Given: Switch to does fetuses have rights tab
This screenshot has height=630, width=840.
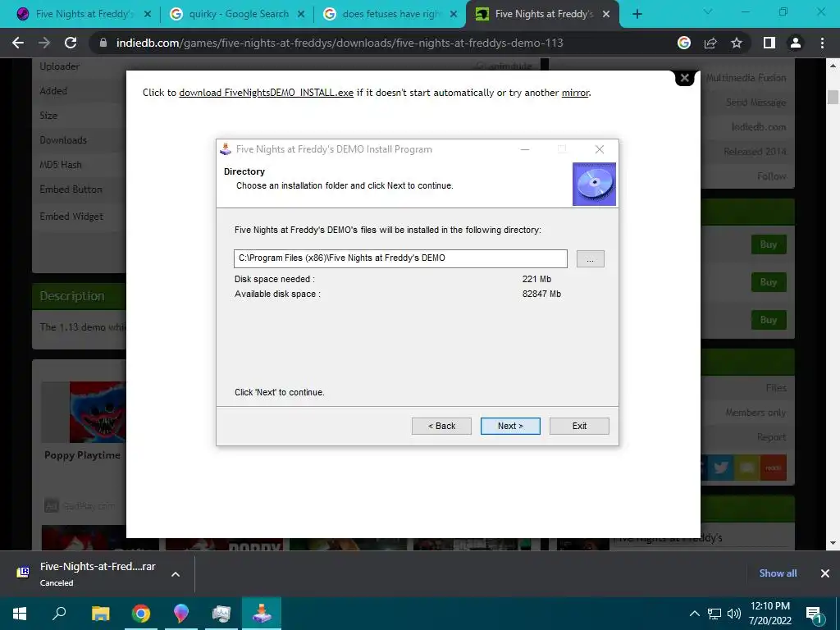Looking at the screenshot, I should click(x=390, y=14).
